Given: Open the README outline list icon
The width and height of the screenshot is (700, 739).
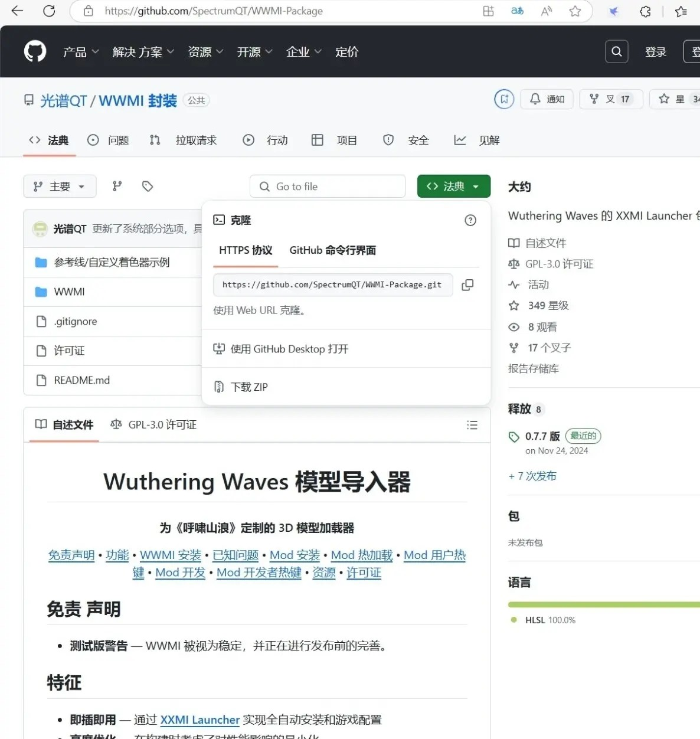Looking at the screenshot, I should click(x=472, y=425).
